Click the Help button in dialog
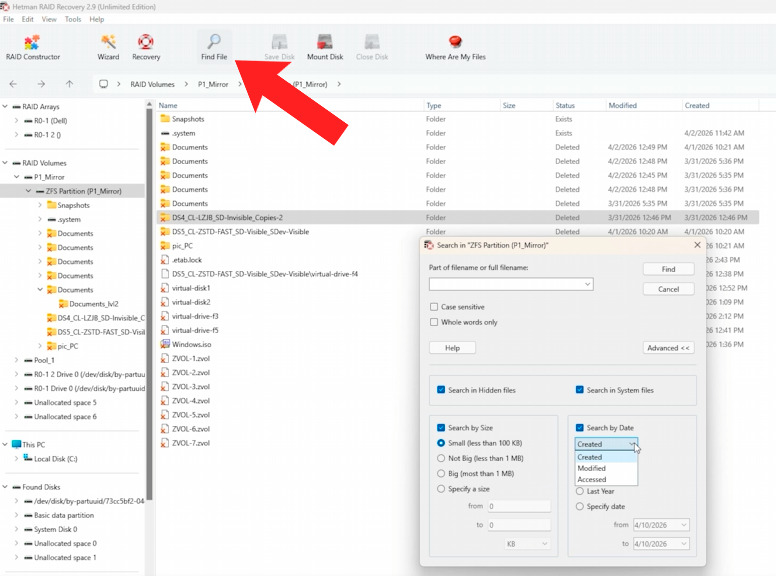Screen dimensions: 776x576 click(x=452, y=348)
